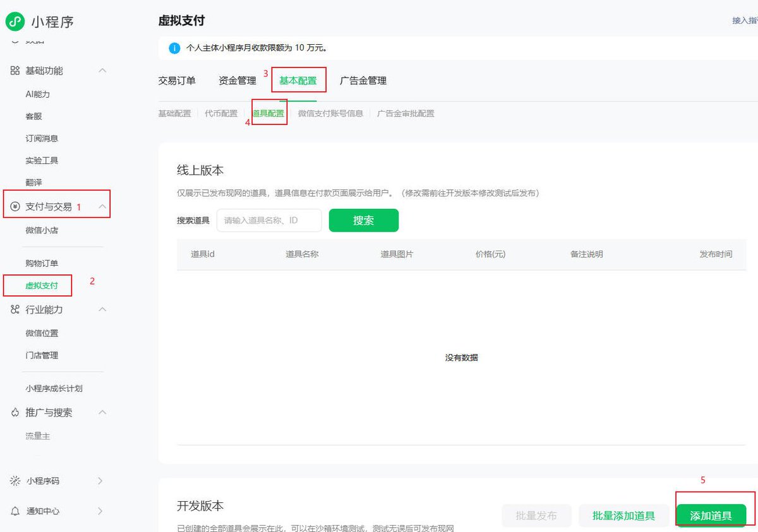This screenshot has height=532, width=758.
Task: Click the 备注说明 column header
Action: pyautogui.click(x=586, y=254)
